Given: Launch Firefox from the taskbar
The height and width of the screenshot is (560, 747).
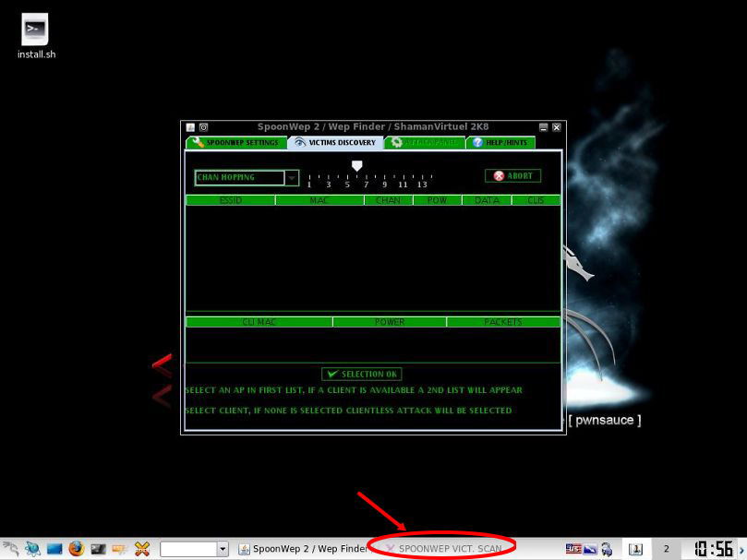Looking at the screenshot, I should click(x=77, y=549).
